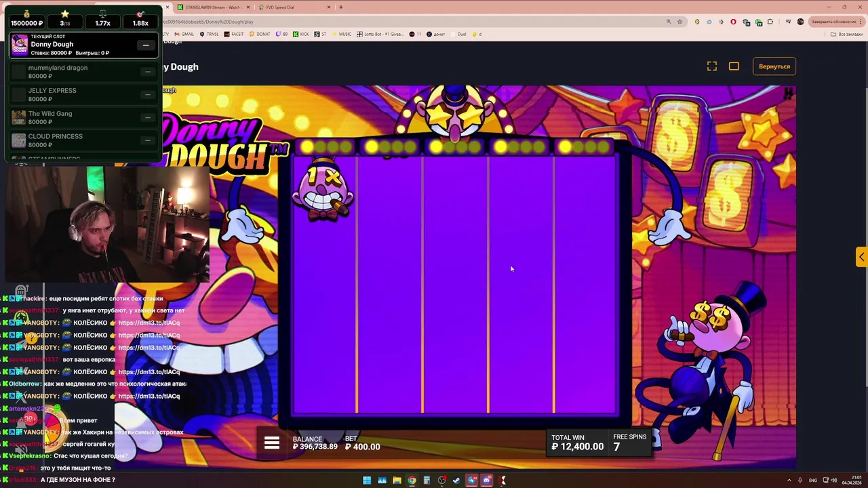This screenshot has width=868, height=488.
Task: Switch to theater view rectangle icon
Action: (734, 66)
